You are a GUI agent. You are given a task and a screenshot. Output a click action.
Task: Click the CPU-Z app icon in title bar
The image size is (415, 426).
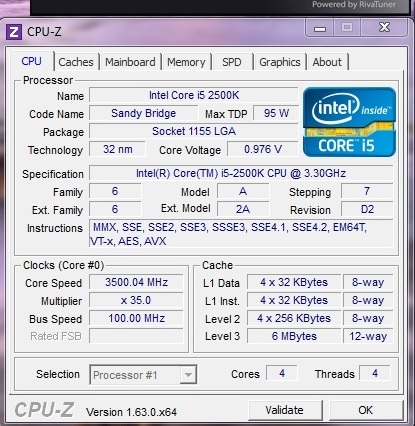coord(14,32)
